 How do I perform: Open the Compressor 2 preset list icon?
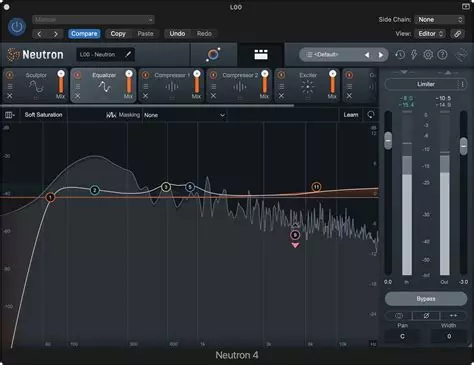point(213,86)
